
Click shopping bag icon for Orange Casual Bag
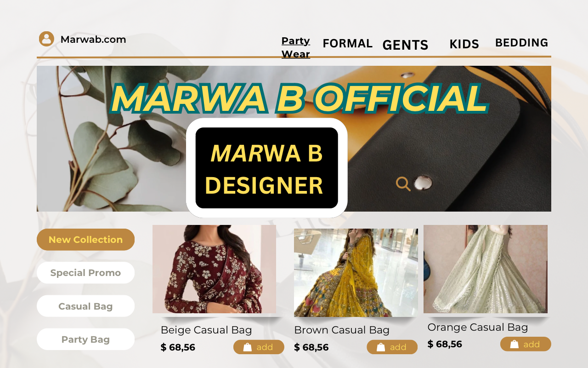pos(514,344)
